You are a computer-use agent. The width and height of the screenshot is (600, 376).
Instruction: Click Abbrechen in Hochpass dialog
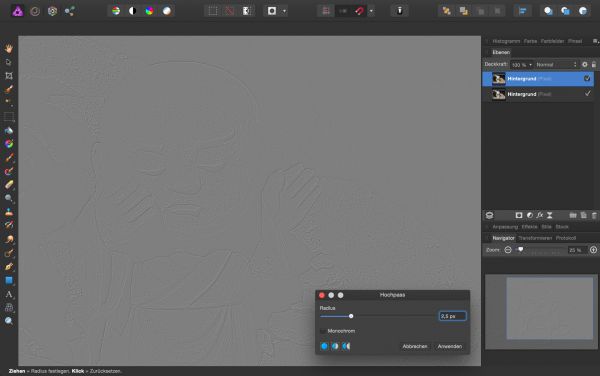coord(414,346)
